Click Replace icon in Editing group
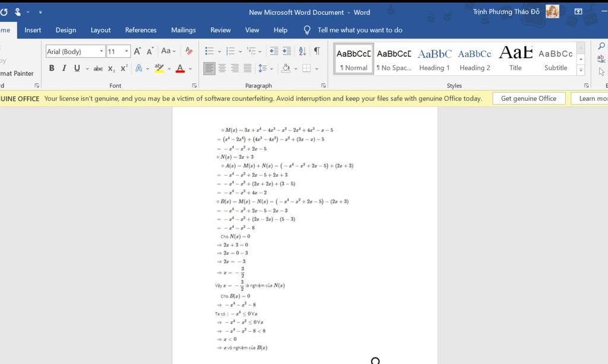 tap(601, 59)
